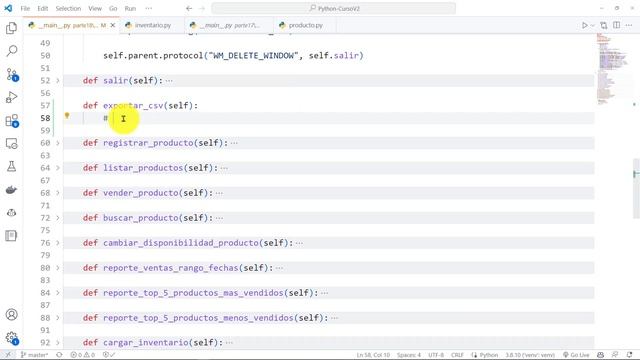Open the Docker whale view

11,190
